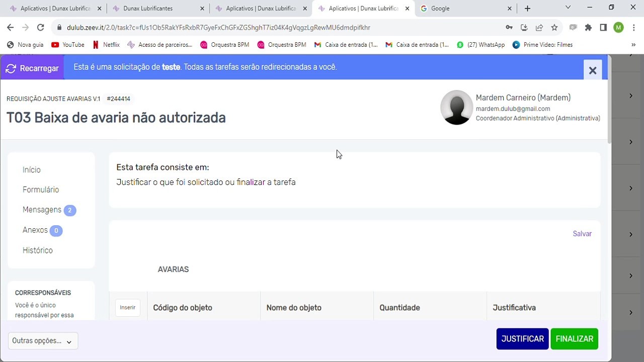The height and width of the screenshot is (362, 644).
Task: Reload page using browser refresh icon
Action: pos(41,28)
